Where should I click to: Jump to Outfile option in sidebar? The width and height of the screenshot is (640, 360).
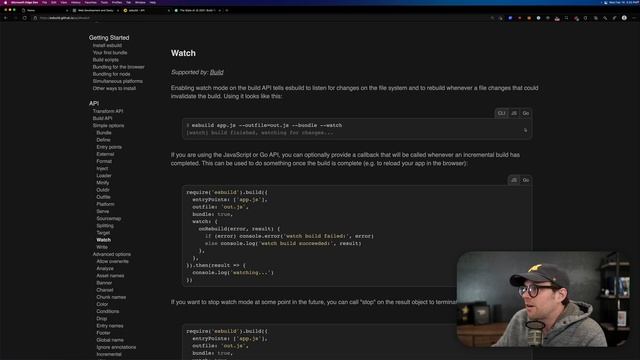[x=103, y=197]
